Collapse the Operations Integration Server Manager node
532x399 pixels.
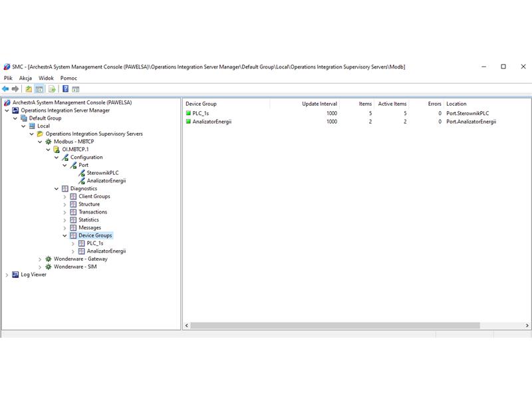point(7,110)
